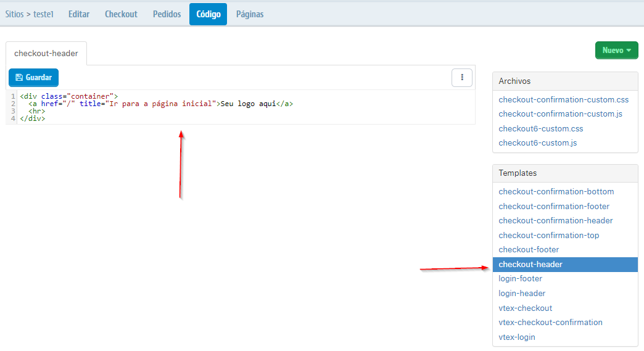Go to the Pedidos tab
This screenshot has height=351, width=644.
coord(167,14)
